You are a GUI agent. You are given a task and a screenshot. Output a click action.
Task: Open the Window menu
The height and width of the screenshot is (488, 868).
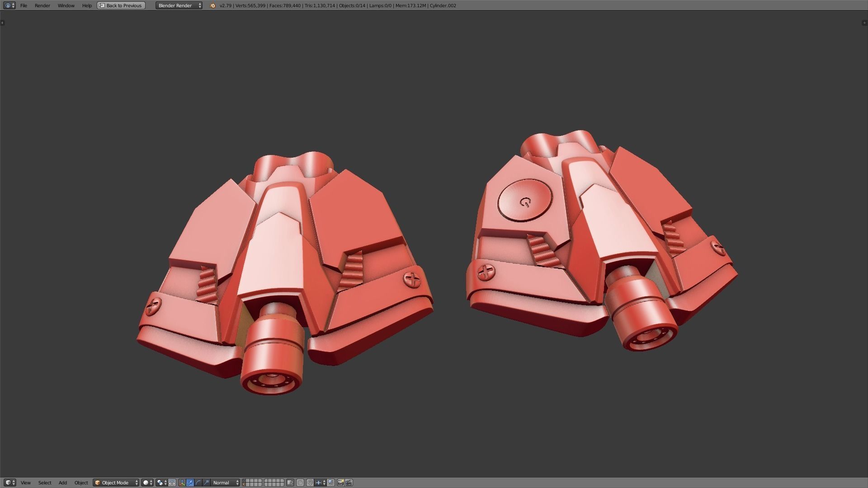click(x=66, y=5)
